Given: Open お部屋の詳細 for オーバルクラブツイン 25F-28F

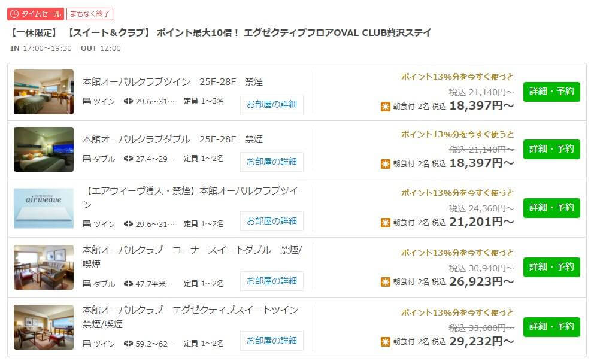Looking at the screenshot, I should 272,104.
